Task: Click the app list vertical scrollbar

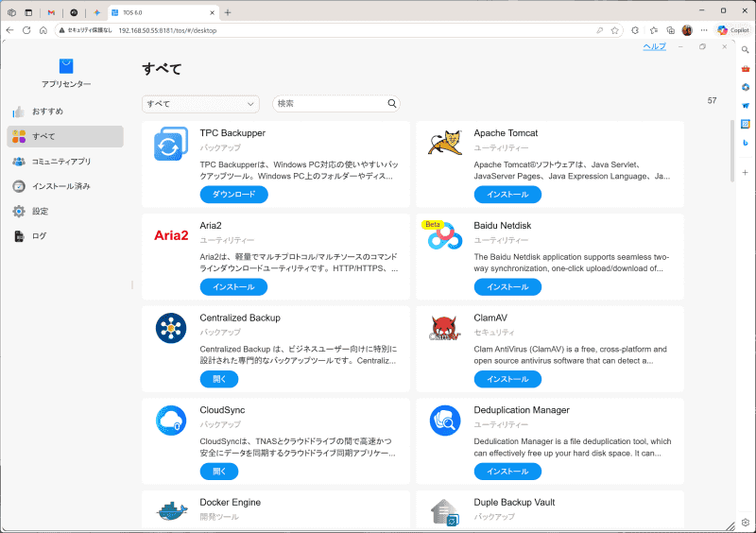Action: pyautogui.click(x=731, y=150)
